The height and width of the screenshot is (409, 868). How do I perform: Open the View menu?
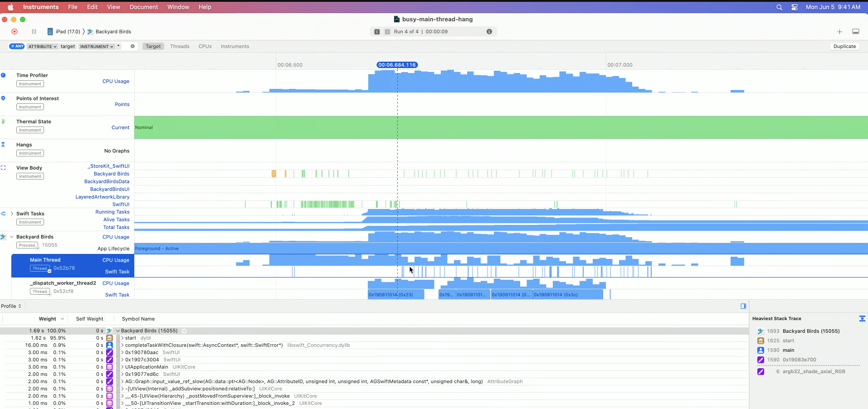point(113,7)
